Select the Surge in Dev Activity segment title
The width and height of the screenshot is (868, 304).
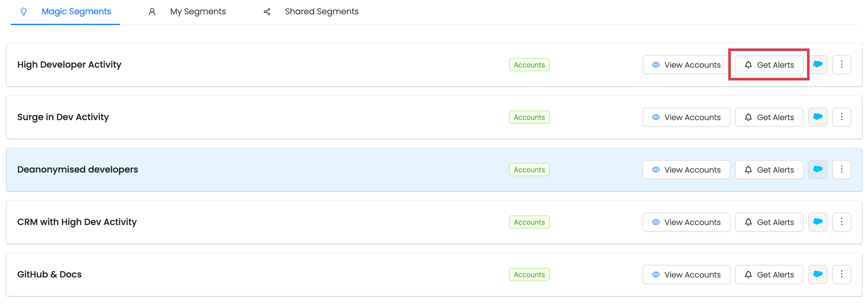[x=63, y=117]
